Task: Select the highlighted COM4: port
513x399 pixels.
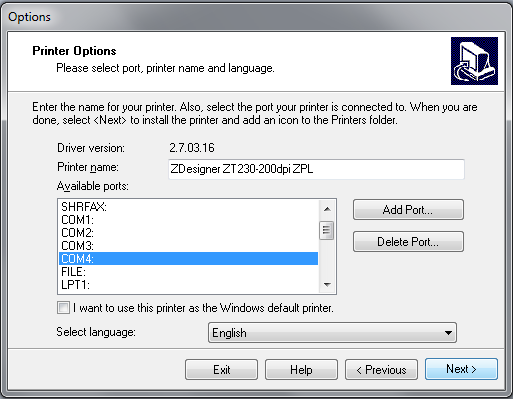Action: 188,259
